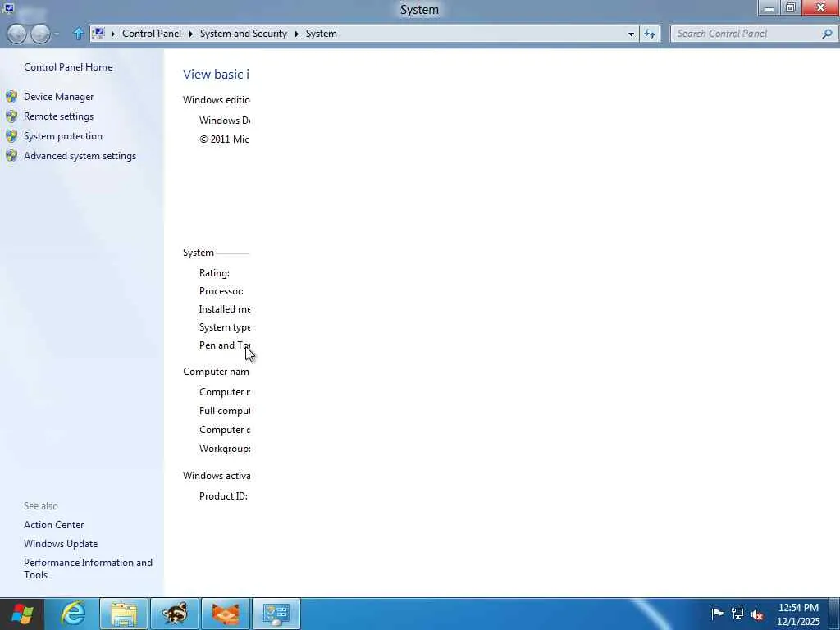Click the Action Center flag tray icon
Image resolution: width=840 pixels, height=630 pixels.
717,614
